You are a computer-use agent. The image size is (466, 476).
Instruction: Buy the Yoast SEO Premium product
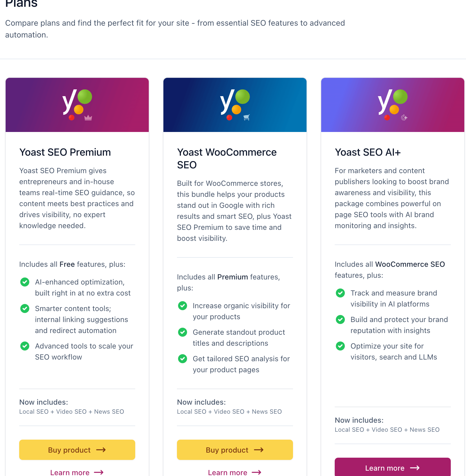click(x=77, y=450)
